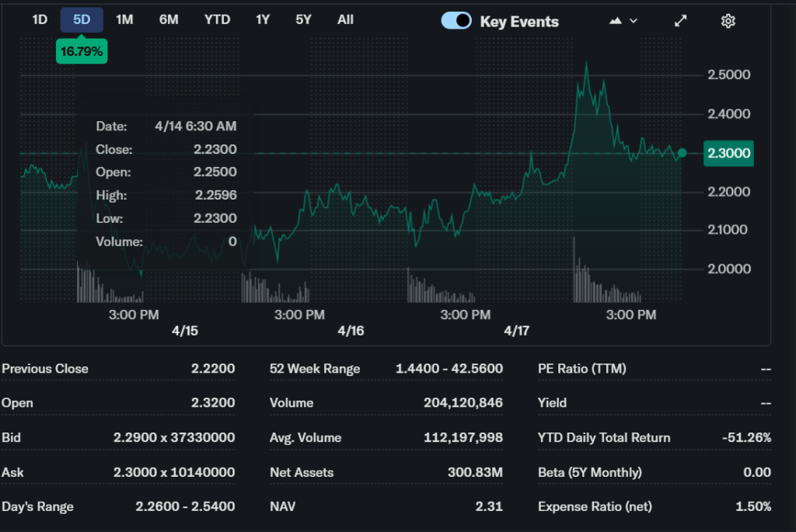Select the 5D time range tab

pos(82,19)
